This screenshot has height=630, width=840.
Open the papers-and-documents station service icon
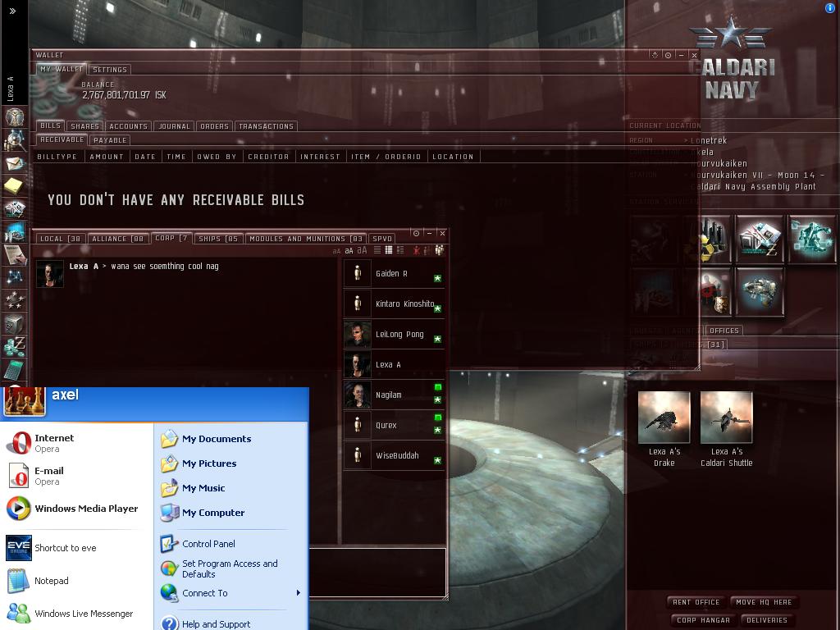pyautogui.click(x=760, y=239)
